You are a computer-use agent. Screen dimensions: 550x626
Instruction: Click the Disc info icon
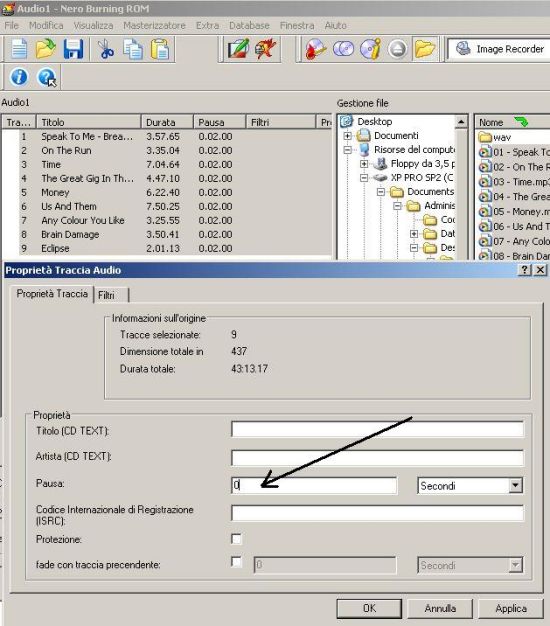pos(370,49)
